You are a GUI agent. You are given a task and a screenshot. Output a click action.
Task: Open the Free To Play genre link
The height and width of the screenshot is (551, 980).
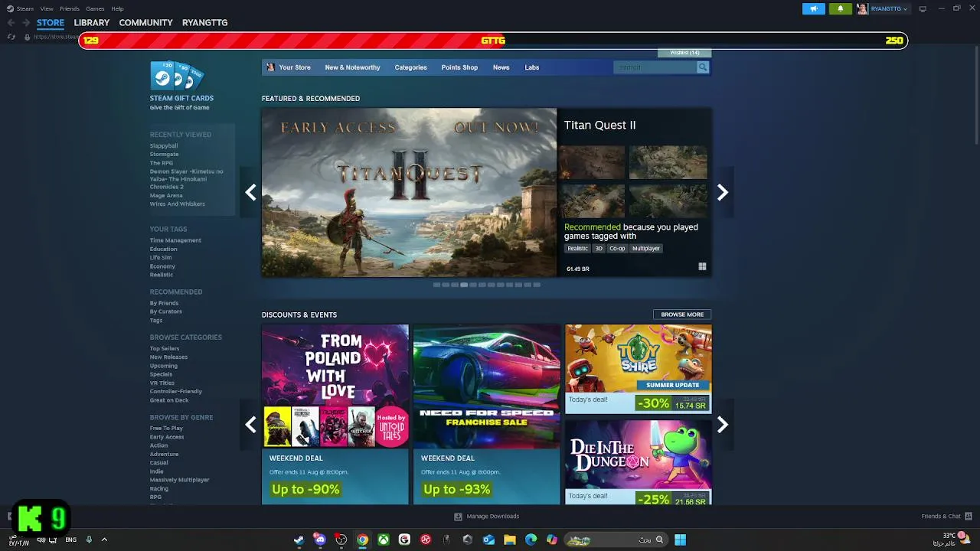click(166, 428)
